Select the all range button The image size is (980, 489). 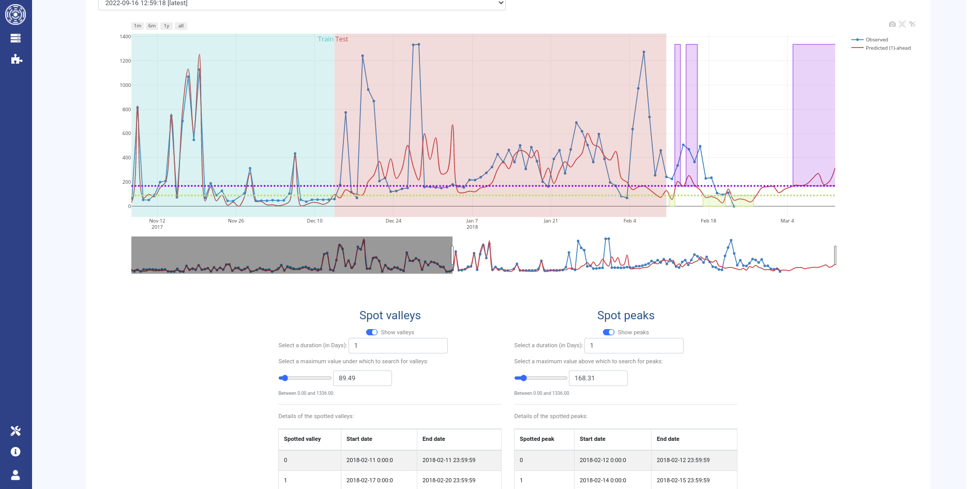click(181, 26)
